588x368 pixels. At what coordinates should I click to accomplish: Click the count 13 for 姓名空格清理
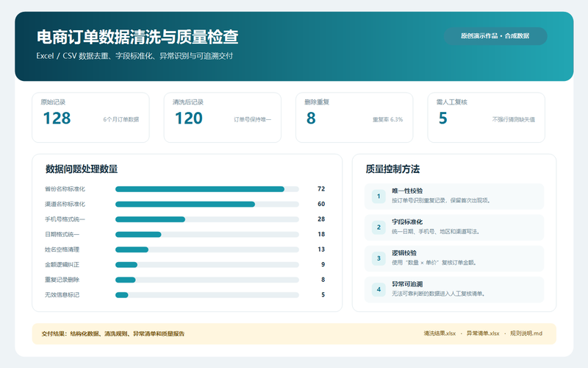[x=321, y=250]
